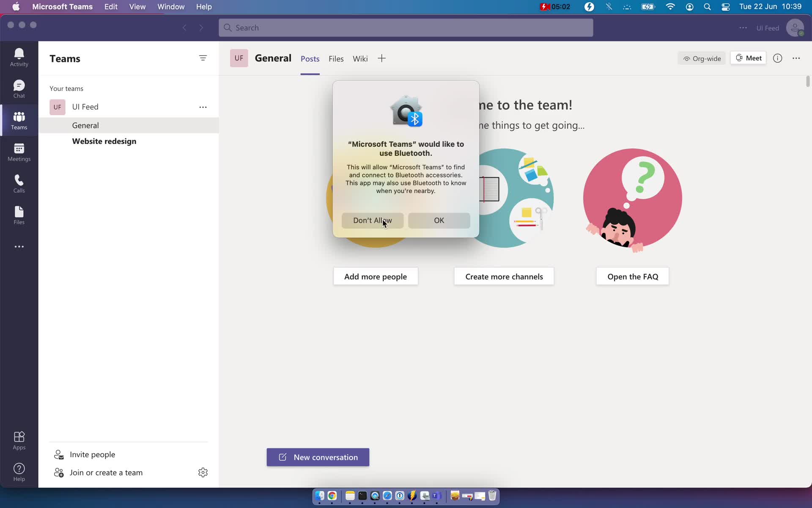Toggle Org-wide view in General channel

pyautogui.click(x=702, y=57)
